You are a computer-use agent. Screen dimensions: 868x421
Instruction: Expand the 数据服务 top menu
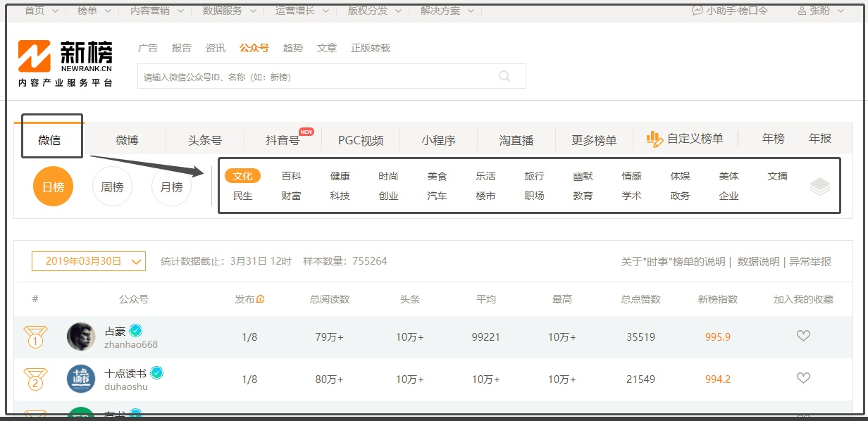230,11
